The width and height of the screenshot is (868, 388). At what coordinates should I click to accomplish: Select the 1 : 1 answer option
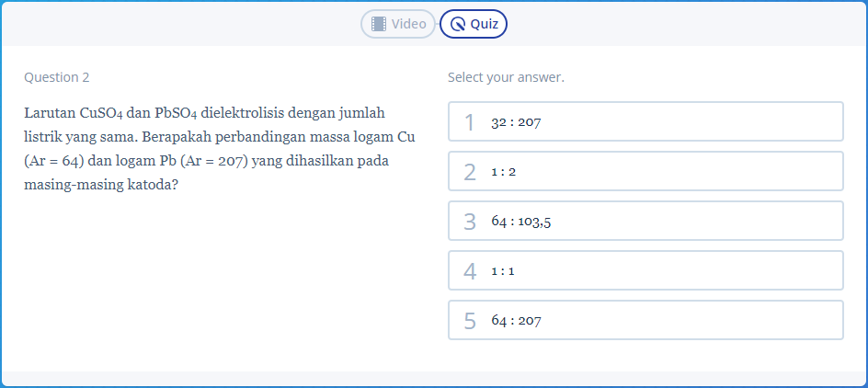(x=645, y=270)
